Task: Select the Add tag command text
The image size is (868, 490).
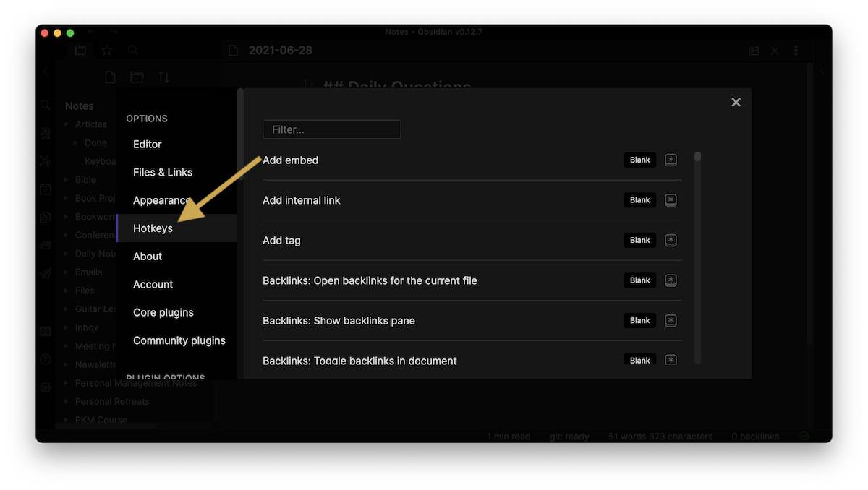Action: 281,241
